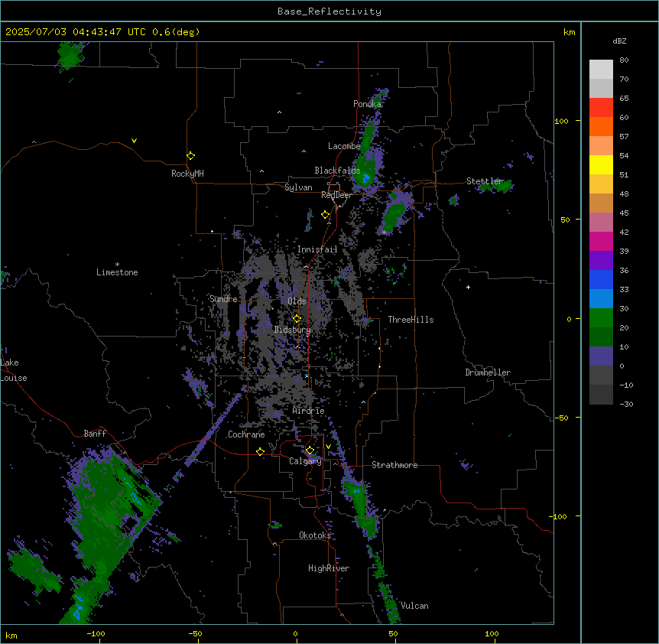Pick the red 60-65 dBZ legend color
659x644 pixels.
click(x=601, y=108)
